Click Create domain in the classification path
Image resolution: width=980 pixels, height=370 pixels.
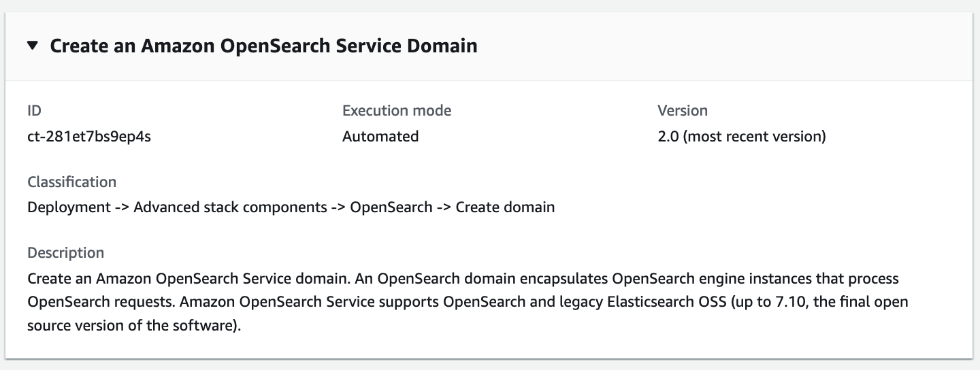click(505, 207)
